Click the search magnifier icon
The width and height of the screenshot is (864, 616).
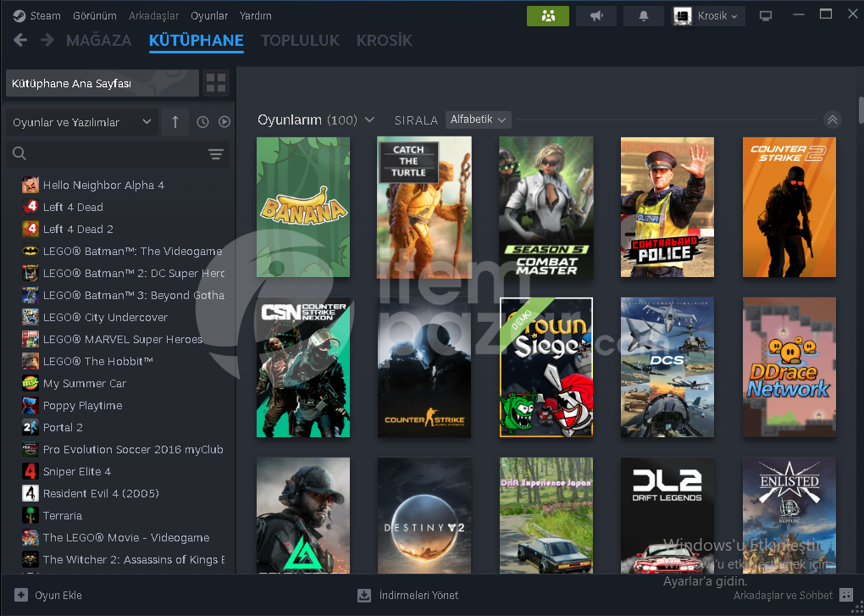point(19,153)
